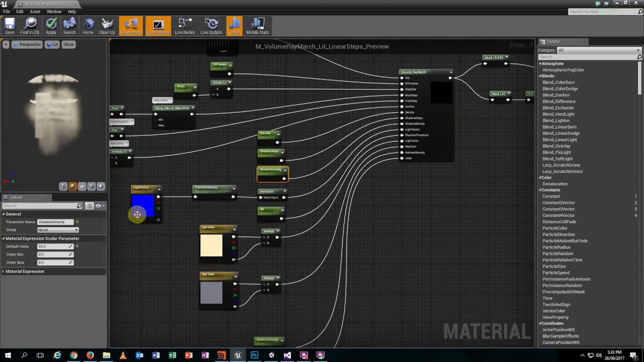644x362 pixels.
Task: Click the Parameter Name text field
Action: click(55, 222)
